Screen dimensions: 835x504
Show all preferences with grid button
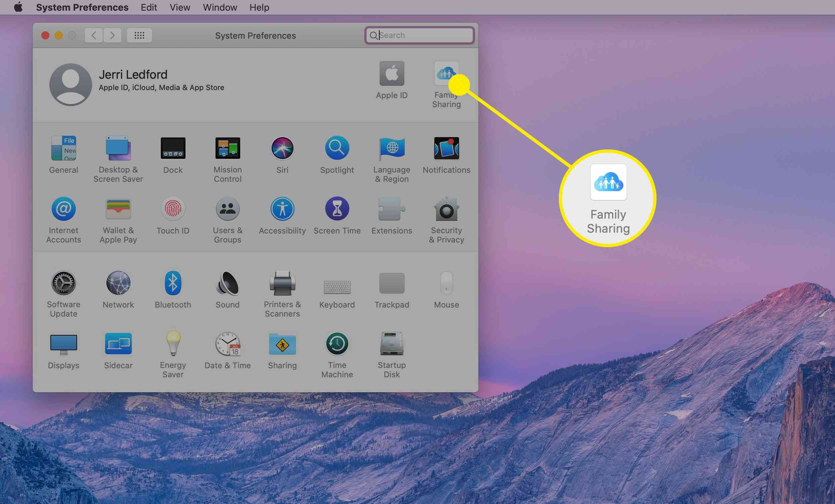coord(139,35)
